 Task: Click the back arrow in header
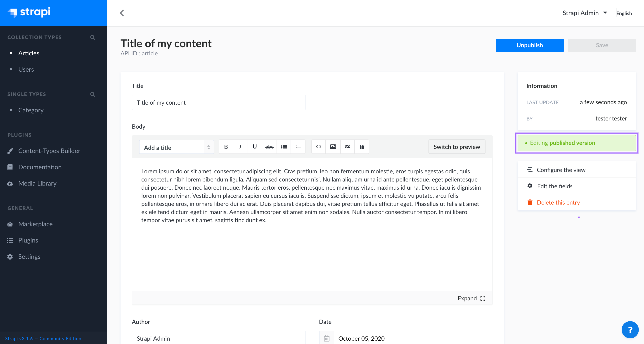coord(122,13)
